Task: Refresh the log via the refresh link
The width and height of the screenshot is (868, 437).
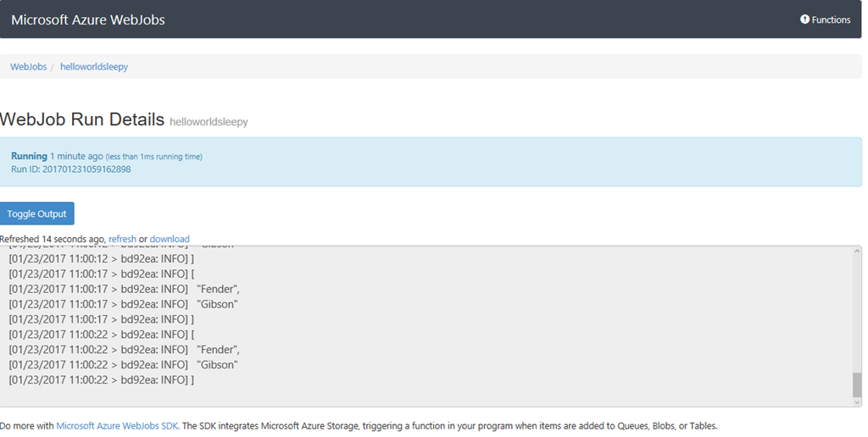Action: tap(122, 239)
